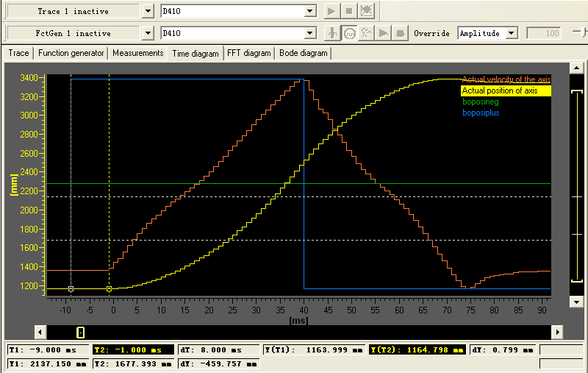Click the vertical scroll up arrow
The width and height of the screenshot is (588, 373).
(576, 68)
